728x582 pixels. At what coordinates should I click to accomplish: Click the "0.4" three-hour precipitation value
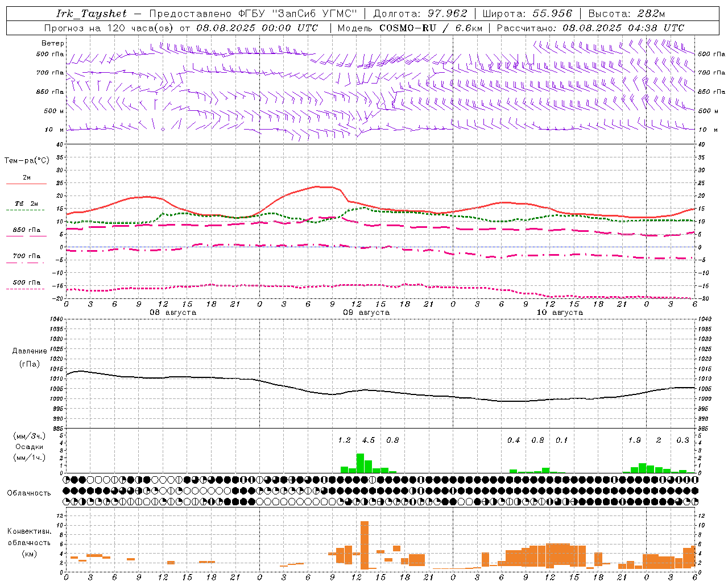pos(514,440)
